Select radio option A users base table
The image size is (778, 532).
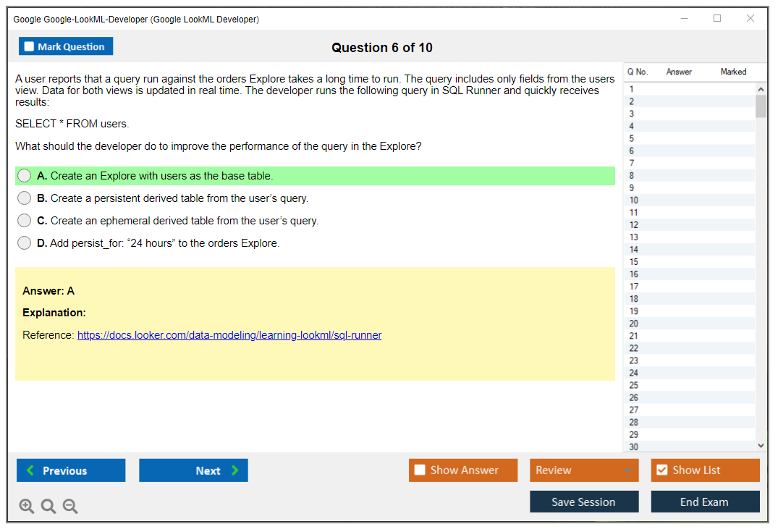pyautogui.click(x=25, y=176)
